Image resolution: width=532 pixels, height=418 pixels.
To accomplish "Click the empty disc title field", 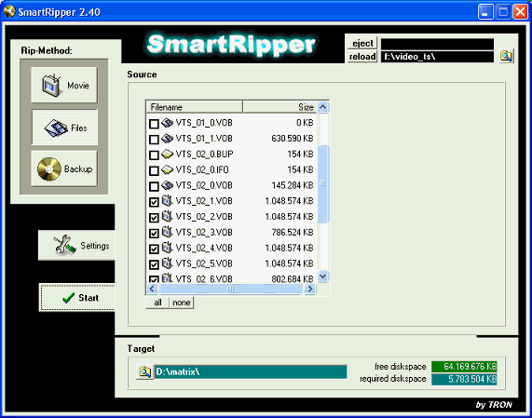I will pyautogui.click(x=437, y=44).
